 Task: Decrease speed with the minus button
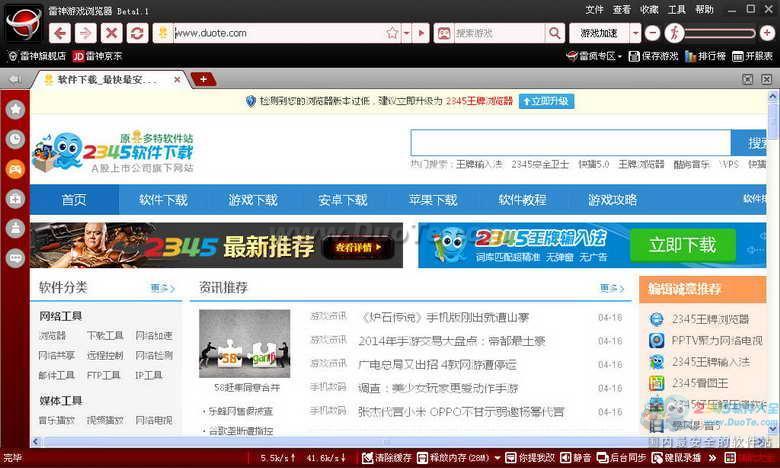[652, 33]
